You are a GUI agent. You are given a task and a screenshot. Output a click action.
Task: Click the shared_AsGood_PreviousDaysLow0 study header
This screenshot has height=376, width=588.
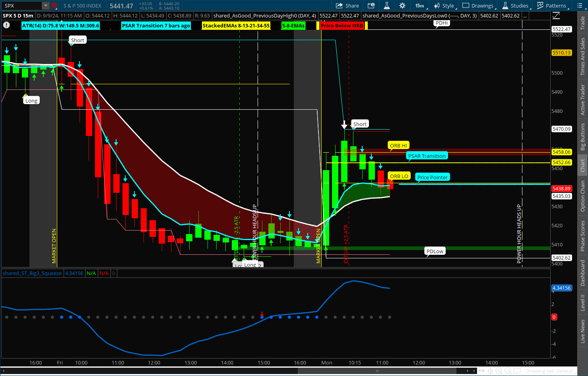(x=419, y=16)
